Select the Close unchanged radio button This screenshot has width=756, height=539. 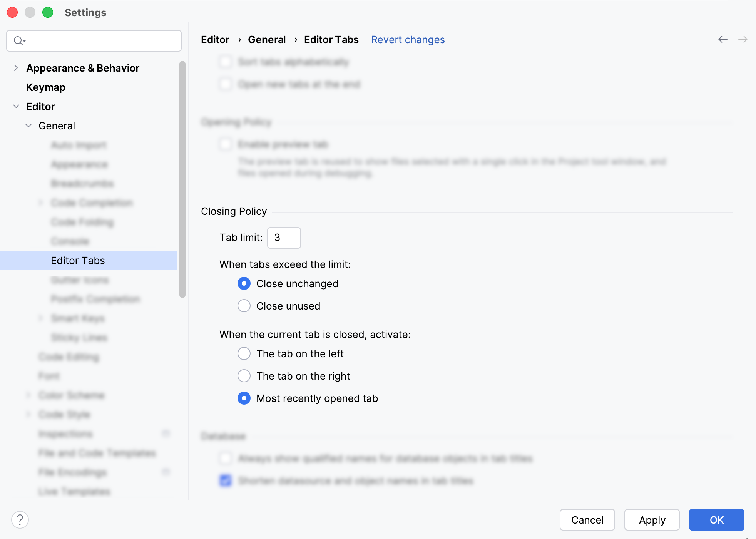(244, 283)
